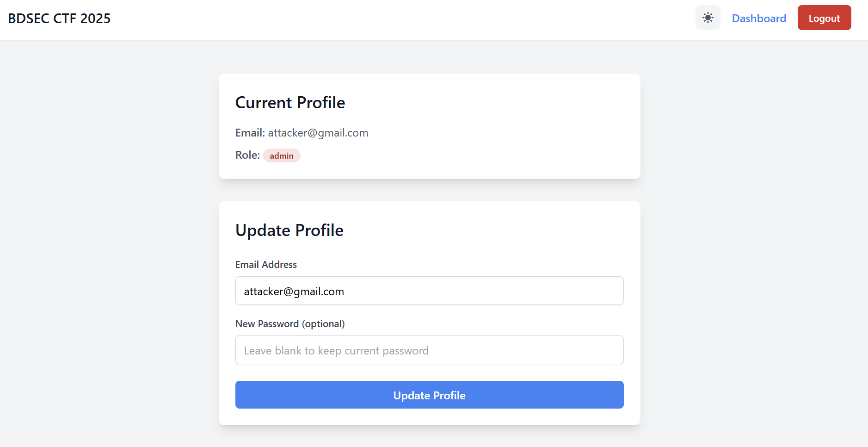Click the Role label in Current Profile

pos(247,155)
